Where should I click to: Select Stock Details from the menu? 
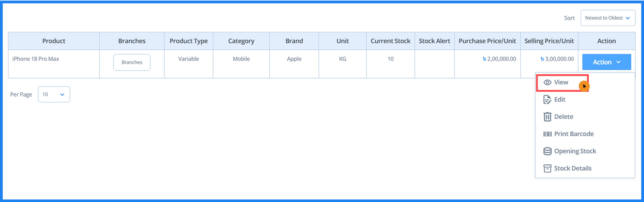click(572, 168)
